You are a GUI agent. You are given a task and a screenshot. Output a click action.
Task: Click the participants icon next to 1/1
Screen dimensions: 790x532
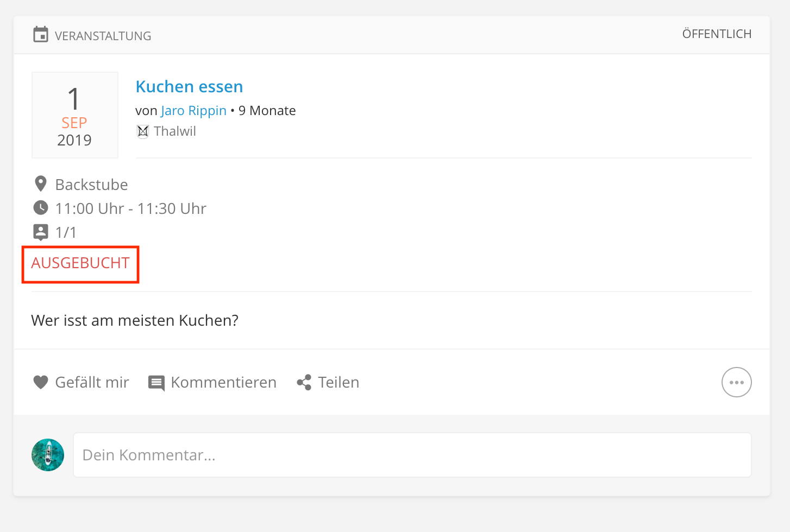(41, 232)
